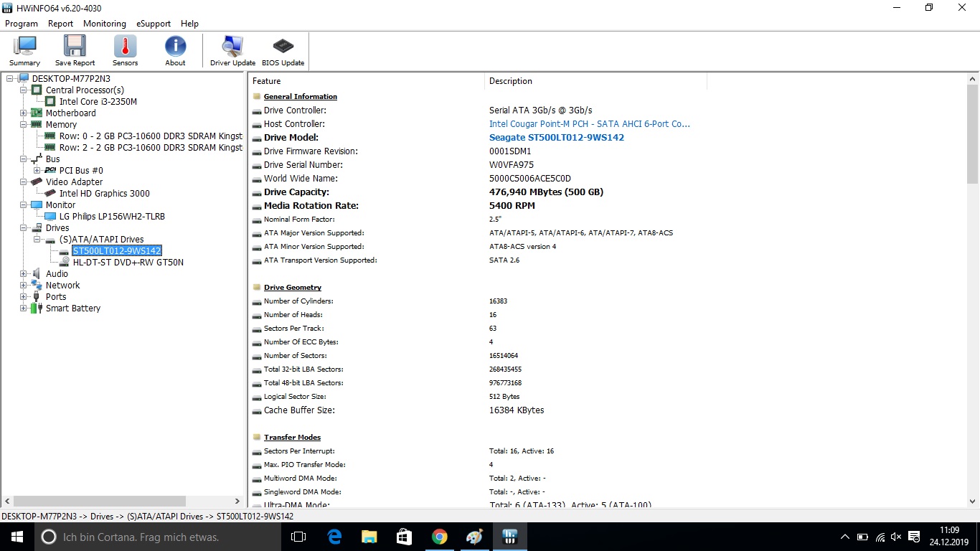
Task: Select memory Row: 2 Kingston module
Action: point(151,148)
